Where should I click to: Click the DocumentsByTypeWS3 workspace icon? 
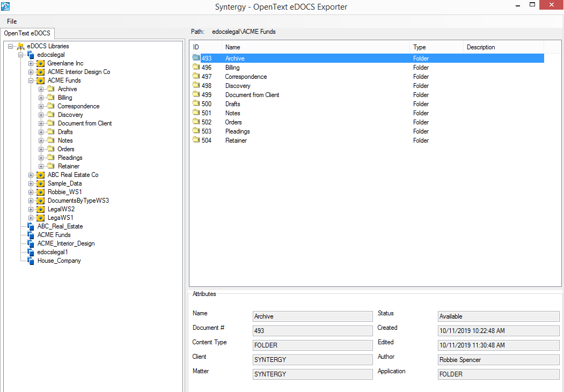point(41,201)
